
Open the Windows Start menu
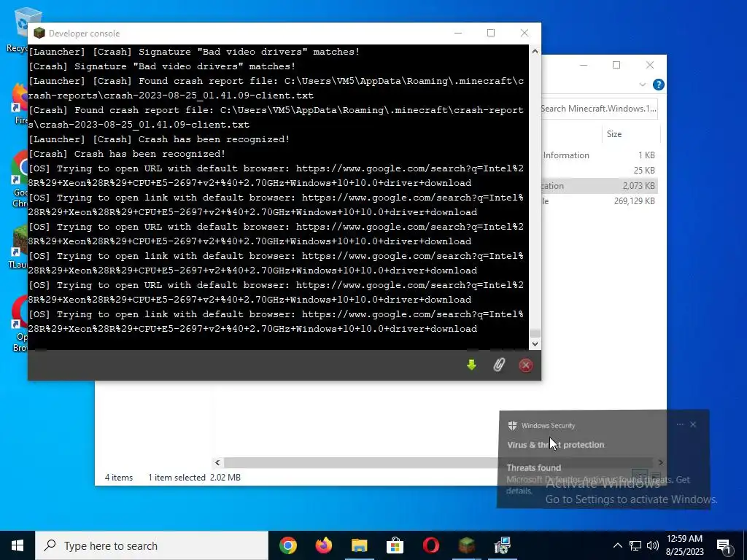pos(18,545)
